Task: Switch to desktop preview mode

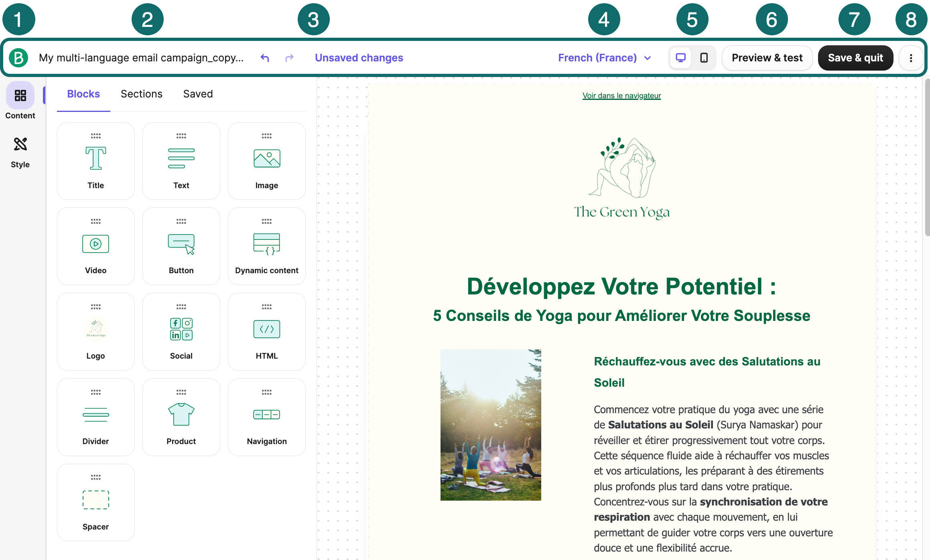Action: pos(680,58)
